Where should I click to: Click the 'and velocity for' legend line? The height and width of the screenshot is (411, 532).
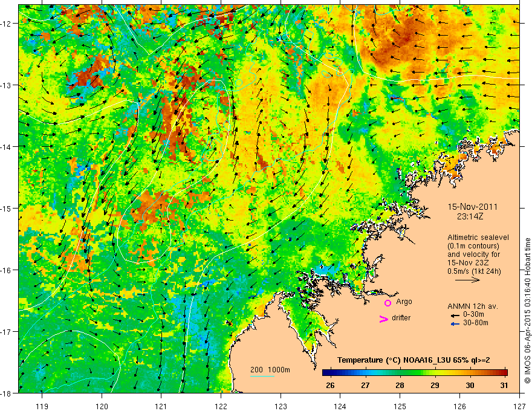coord(473,254)
